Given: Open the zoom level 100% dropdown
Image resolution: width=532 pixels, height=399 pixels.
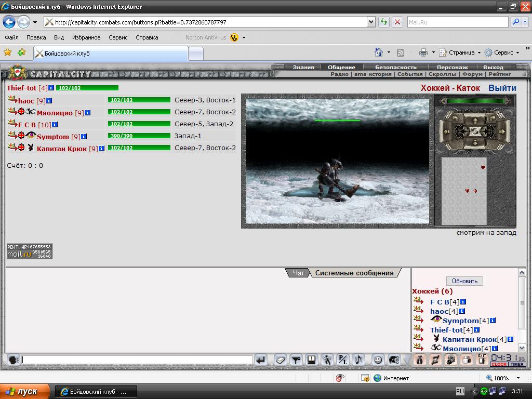Looking at the screenshot, I should tap(518, 378).
